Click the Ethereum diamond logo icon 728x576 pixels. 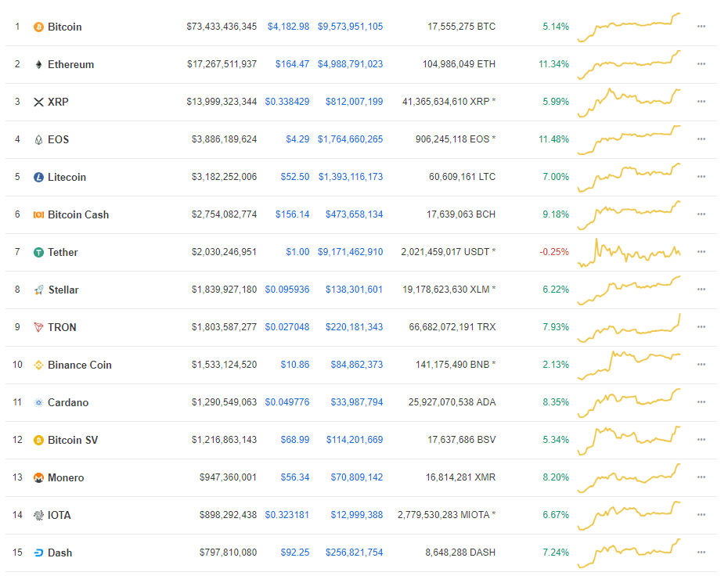pos(38,64)
